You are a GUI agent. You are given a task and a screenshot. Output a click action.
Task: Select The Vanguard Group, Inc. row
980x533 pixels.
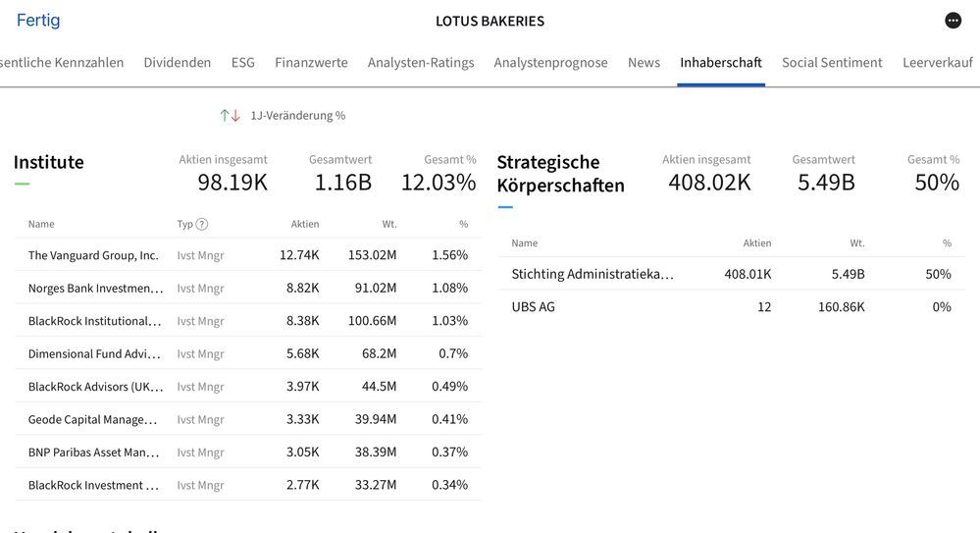click(x=247, y=255)
